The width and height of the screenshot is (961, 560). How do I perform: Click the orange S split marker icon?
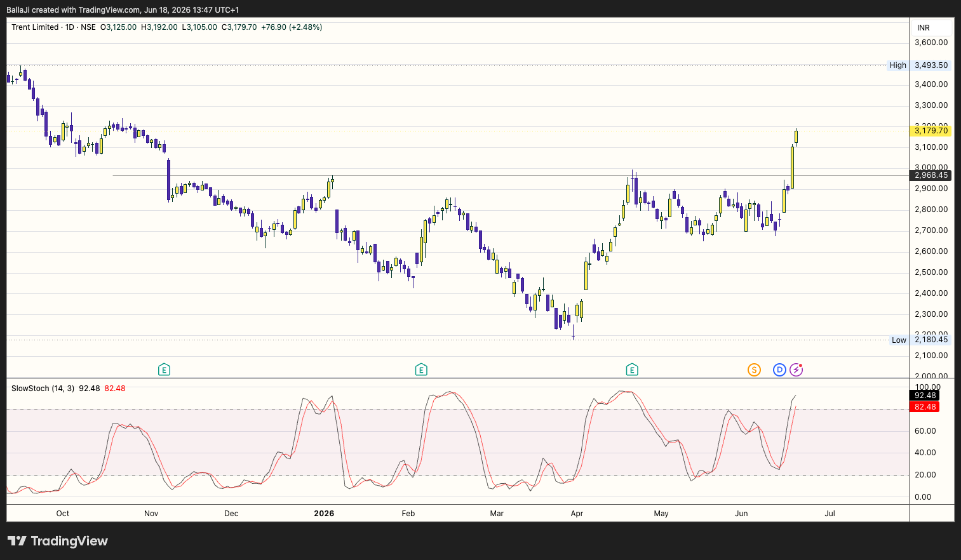pos(754,370)
